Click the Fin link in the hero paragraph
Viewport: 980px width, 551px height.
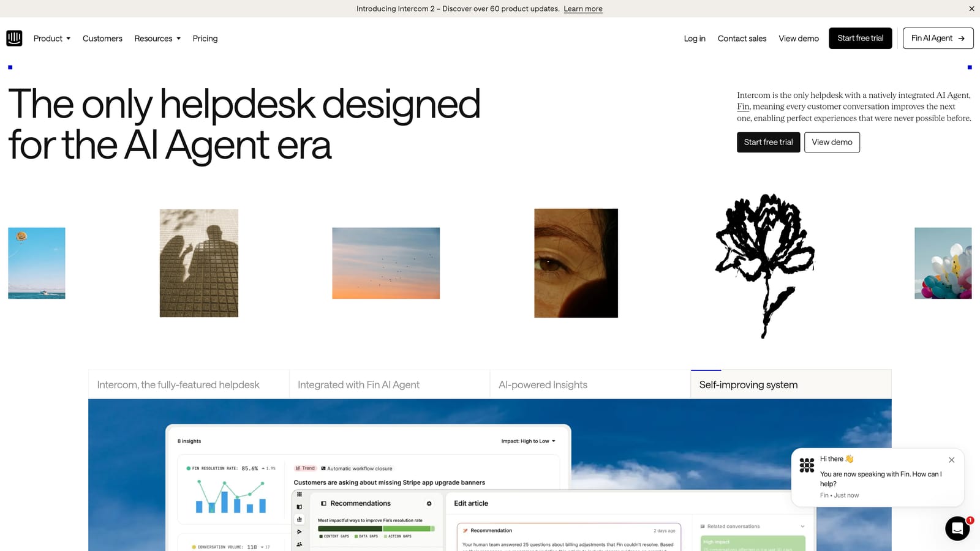pyautogui.click(x=743, y=107)
